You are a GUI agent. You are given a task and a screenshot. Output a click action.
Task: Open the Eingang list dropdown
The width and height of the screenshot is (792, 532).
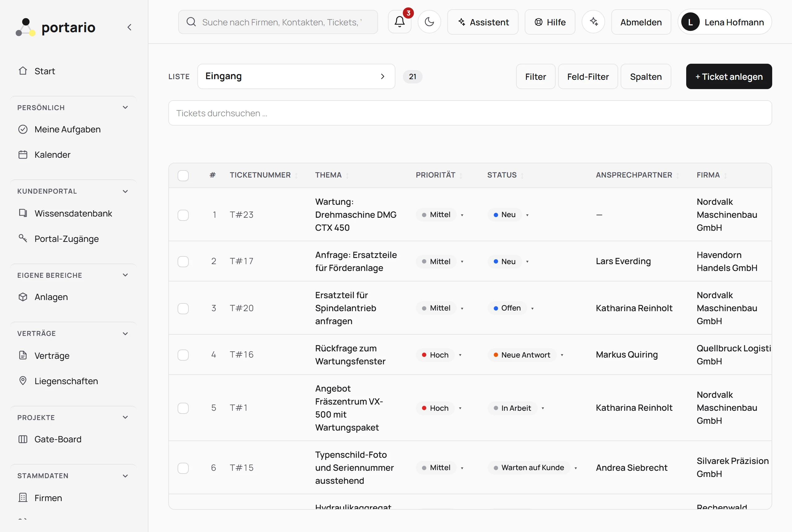coord(296,76)
